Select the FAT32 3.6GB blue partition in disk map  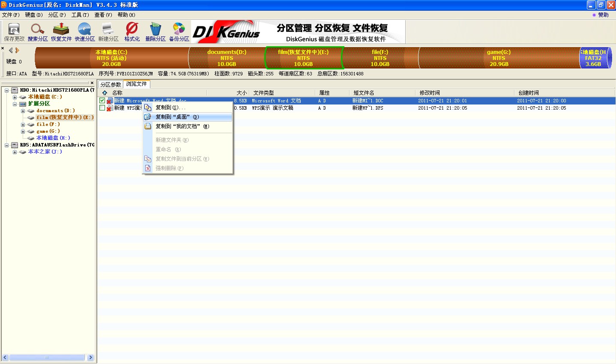tap(595, 58)
